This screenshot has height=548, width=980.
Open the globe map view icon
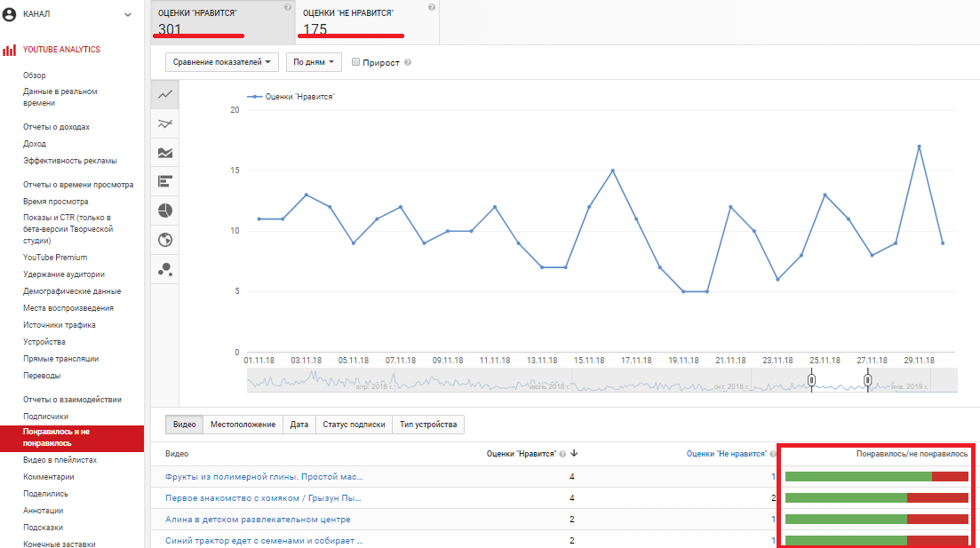(x=164, y=240)
